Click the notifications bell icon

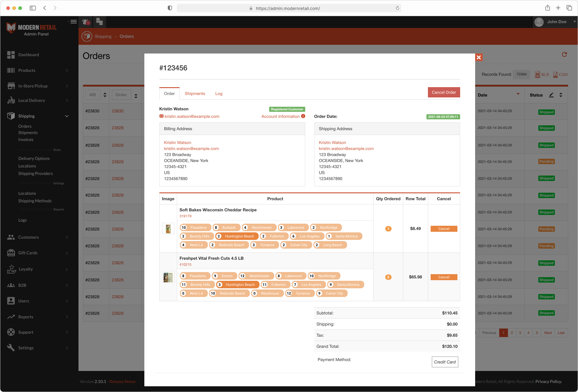[86, 22]
